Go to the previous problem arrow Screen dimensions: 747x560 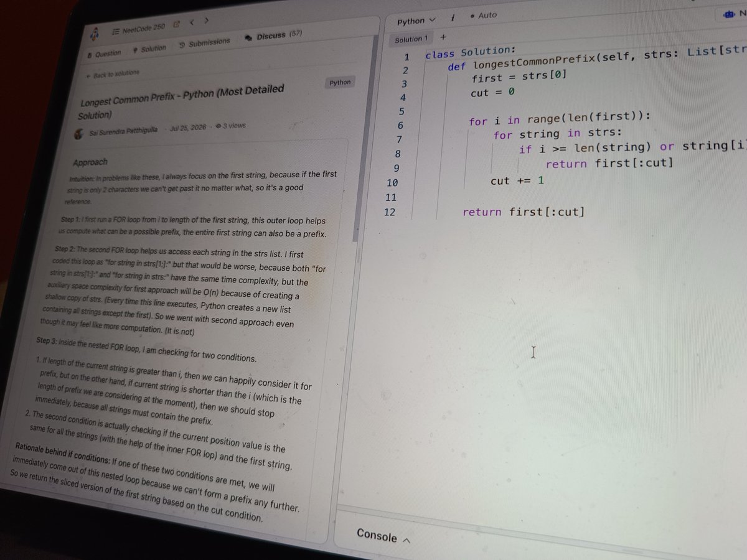pos(192,22)
